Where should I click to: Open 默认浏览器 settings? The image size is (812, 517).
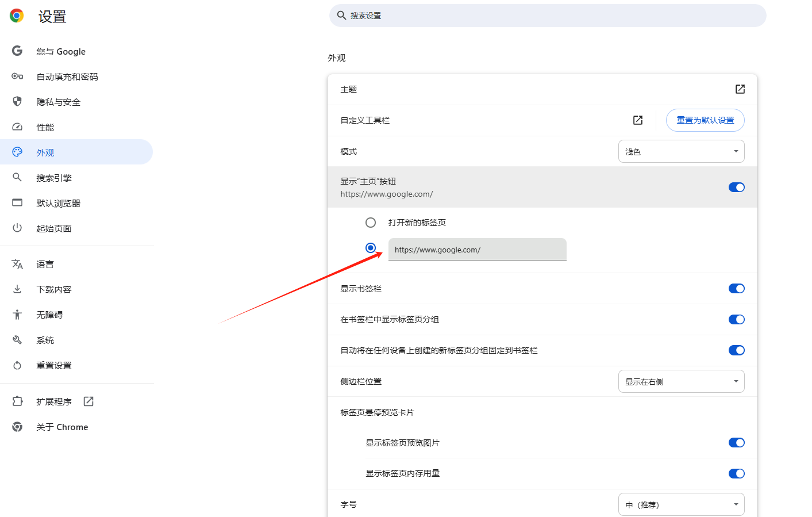point(59,203)
